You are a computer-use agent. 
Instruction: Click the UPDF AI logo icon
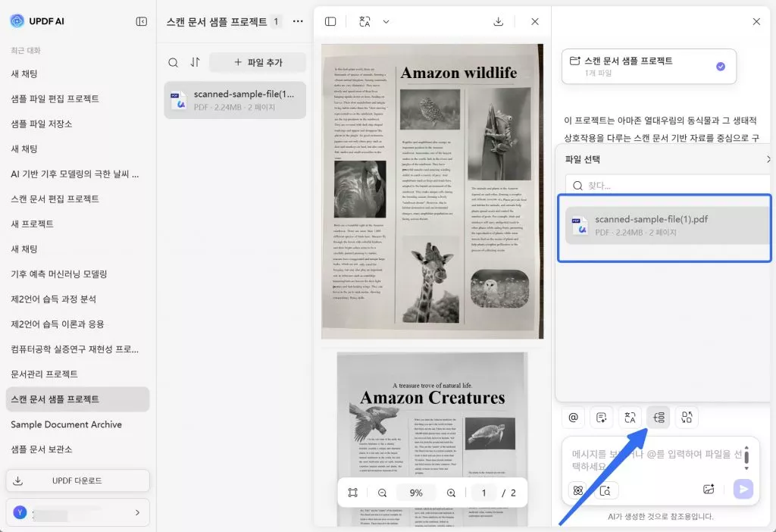(17, 20)
